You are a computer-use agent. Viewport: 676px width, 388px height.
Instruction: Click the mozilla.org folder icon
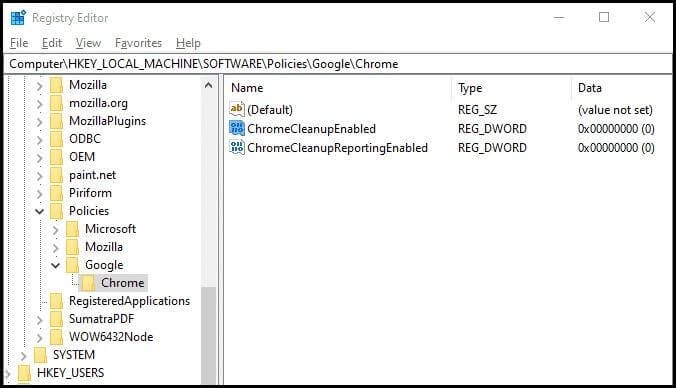tap(56, 103)
